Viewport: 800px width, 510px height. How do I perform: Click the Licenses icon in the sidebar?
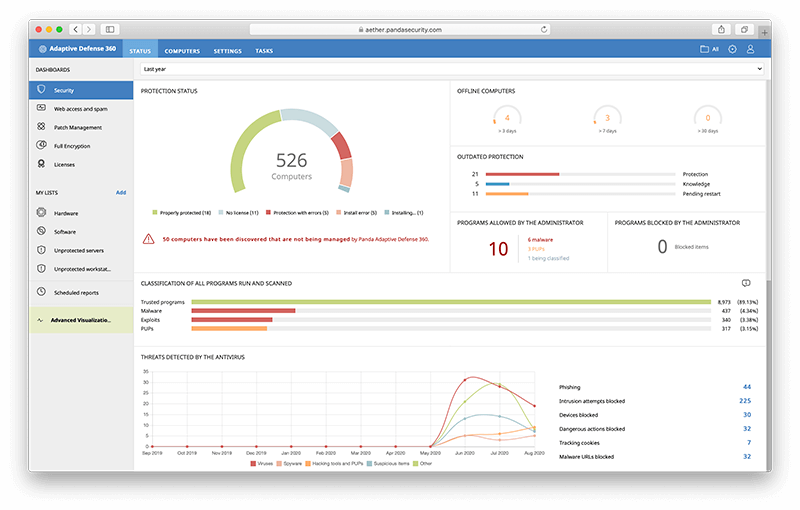click(x=42, y=164)
